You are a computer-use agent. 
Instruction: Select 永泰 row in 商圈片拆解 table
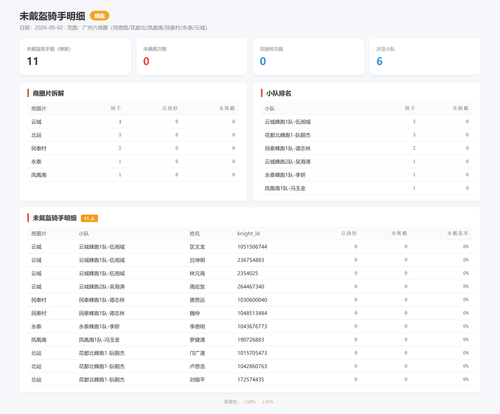click(133, 162)
